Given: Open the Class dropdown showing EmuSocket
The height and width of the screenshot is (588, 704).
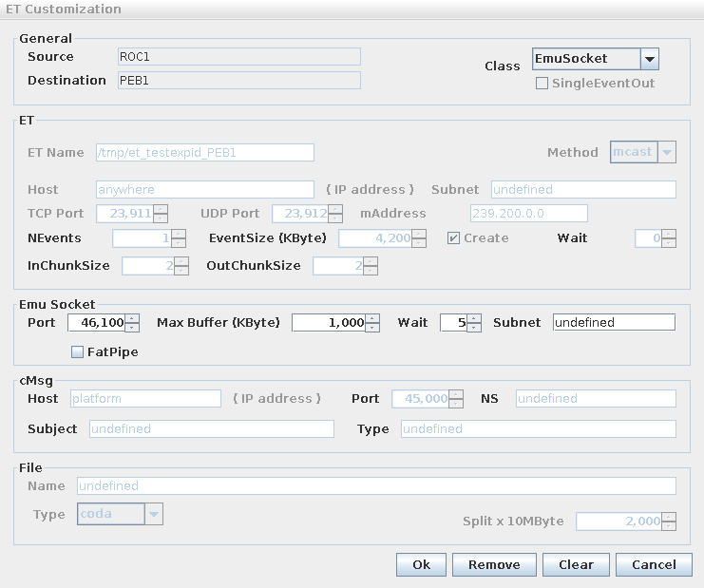Looking at the screenshot, I should 649,59.
